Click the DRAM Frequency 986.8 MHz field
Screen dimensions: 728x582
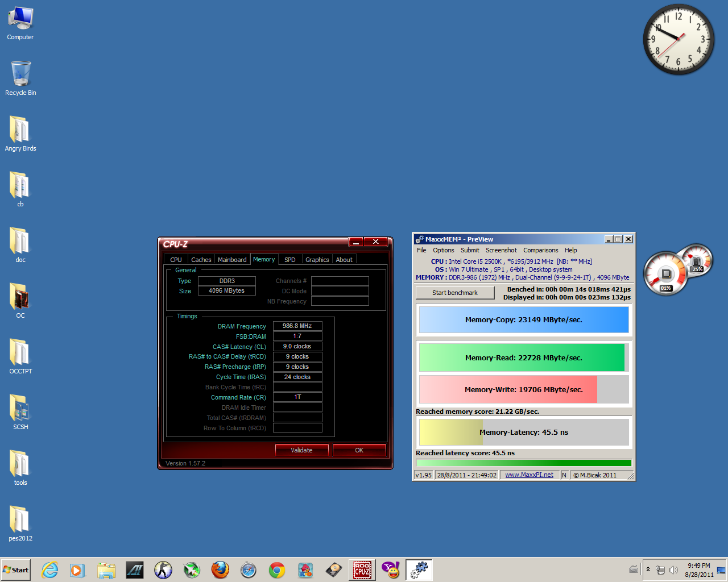(x=297, y=326)
